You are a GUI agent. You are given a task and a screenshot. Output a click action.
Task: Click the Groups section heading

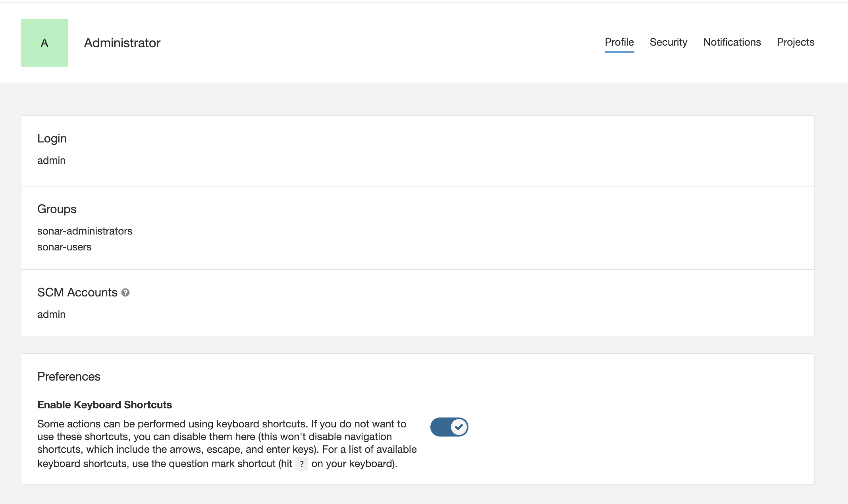coord(57,209)
